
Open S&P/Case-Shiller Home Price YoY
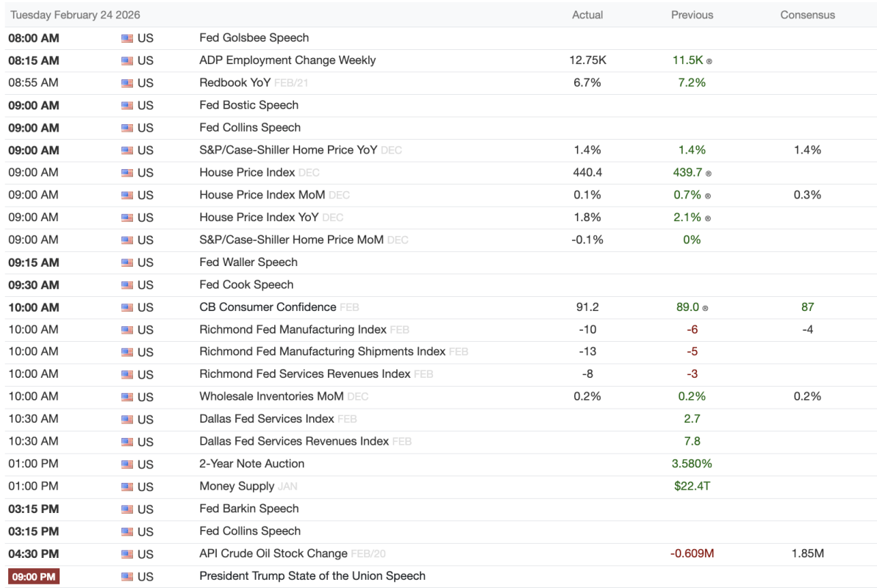coord(288,150)
